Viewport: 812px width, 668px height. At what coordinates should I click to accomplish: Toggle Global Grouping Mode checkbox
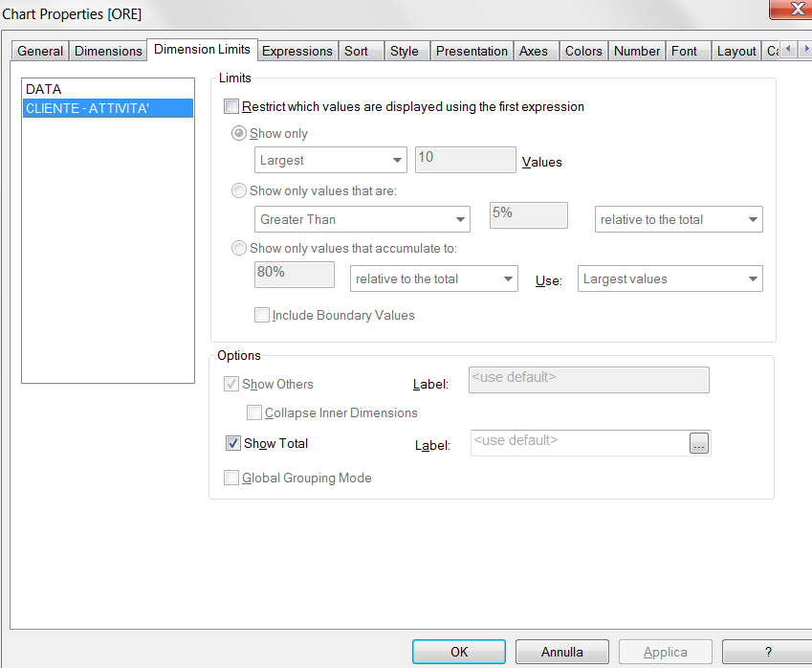click(x=231, y=478)
